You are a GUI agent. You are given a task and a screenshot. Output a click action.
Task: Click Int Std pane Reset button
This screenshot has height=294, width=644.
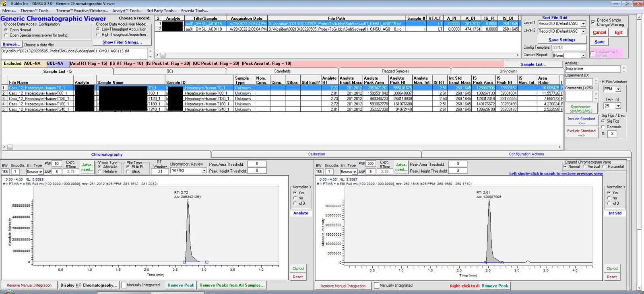[x=612, y=277]
